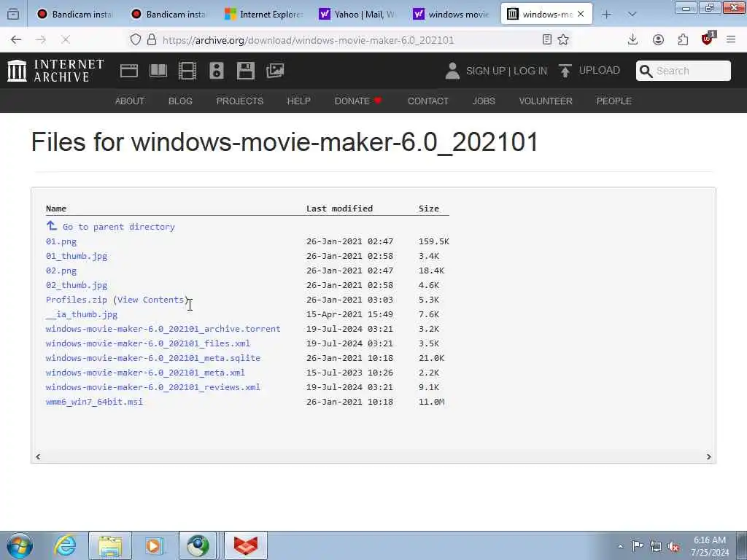747x560 pixels.
Task: Open the BLOG page
Action: (180, 101)
